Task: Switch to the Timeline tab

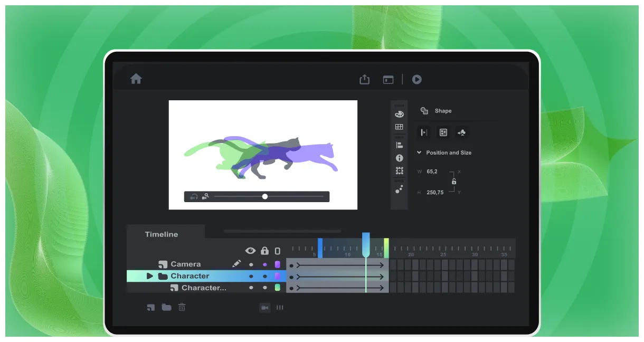Action: 162,234
